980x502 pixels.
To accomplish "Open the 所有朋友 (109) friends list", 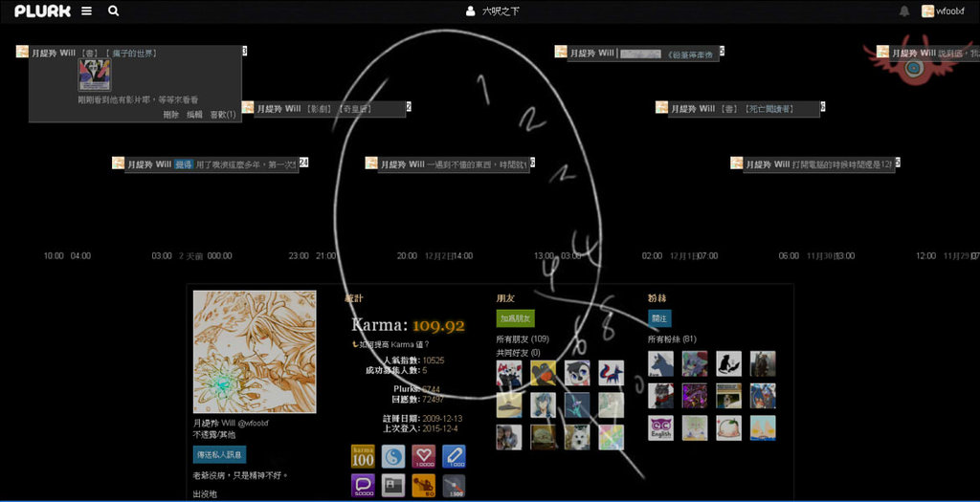I will [523, 339].
